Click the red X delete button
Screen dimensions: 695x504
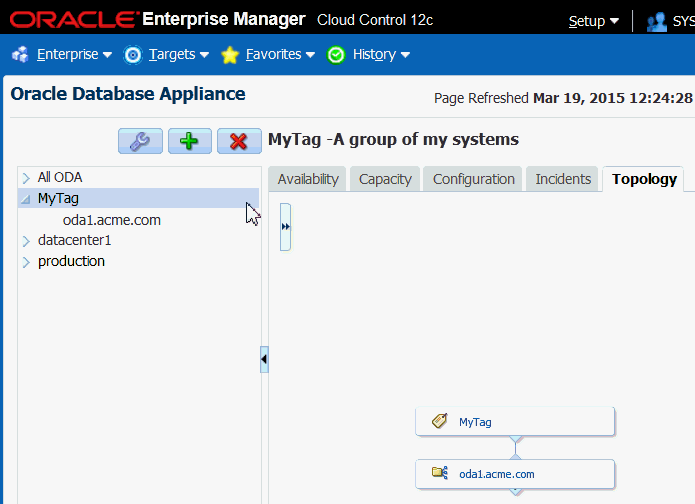(x=239, y=141)
